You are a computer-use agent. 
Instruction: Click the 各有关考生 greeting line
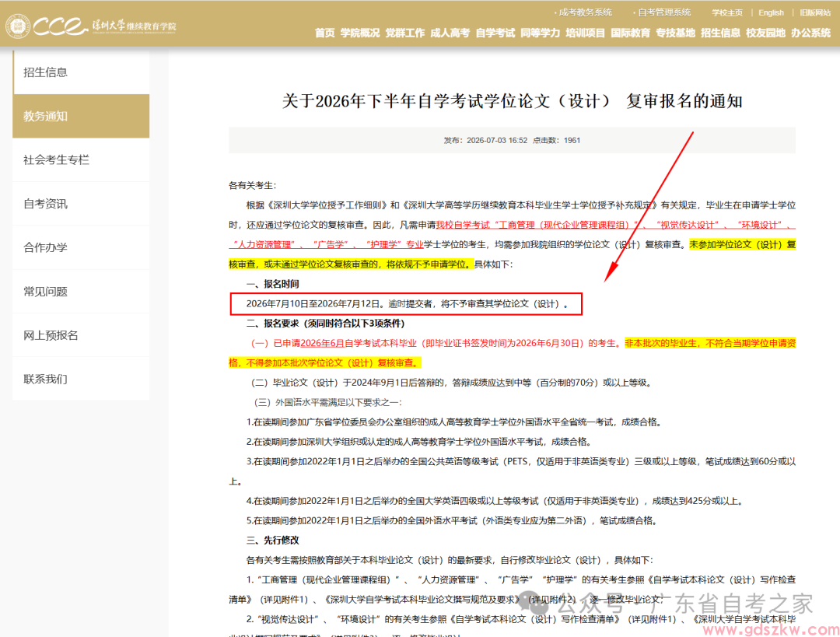coord(252,185)
